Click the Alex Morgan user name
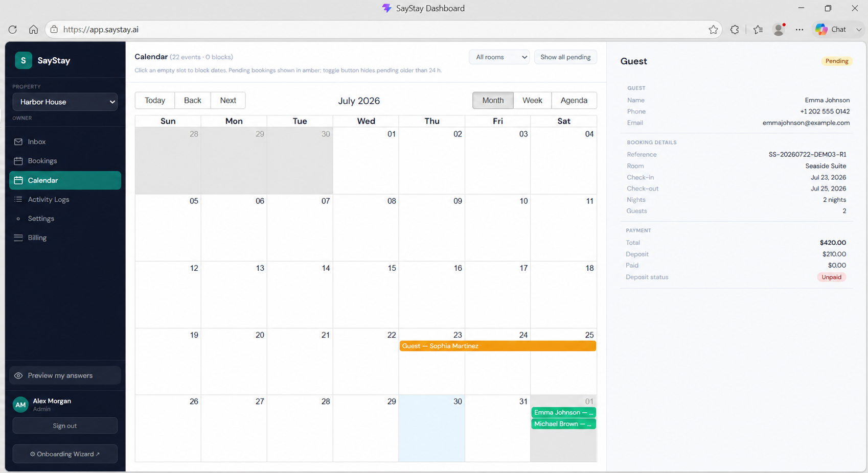Viewport: 868px width, 473px height. [52, 401]
